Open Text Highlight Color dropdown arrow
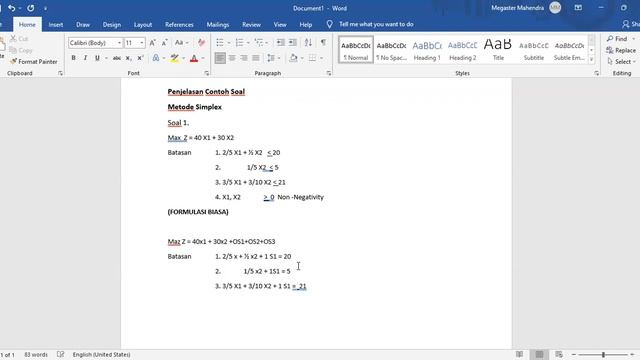The height and width of the screenshot is (360, 640). 183,58
